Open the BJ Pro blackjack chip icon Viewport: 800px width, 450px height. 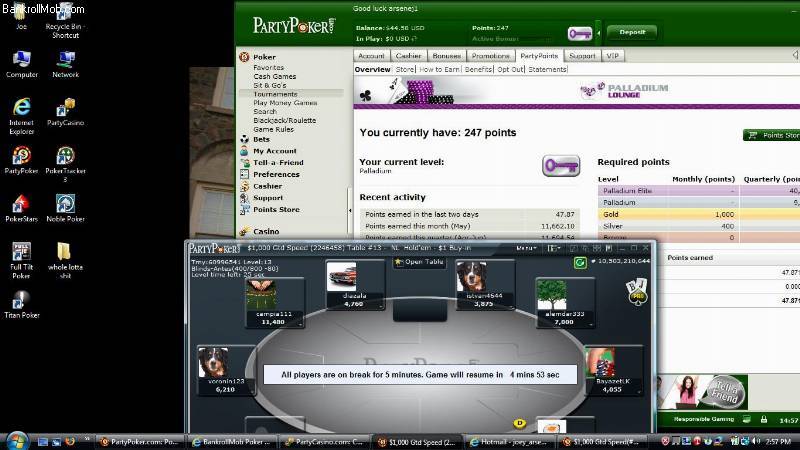tap(637, 291)
